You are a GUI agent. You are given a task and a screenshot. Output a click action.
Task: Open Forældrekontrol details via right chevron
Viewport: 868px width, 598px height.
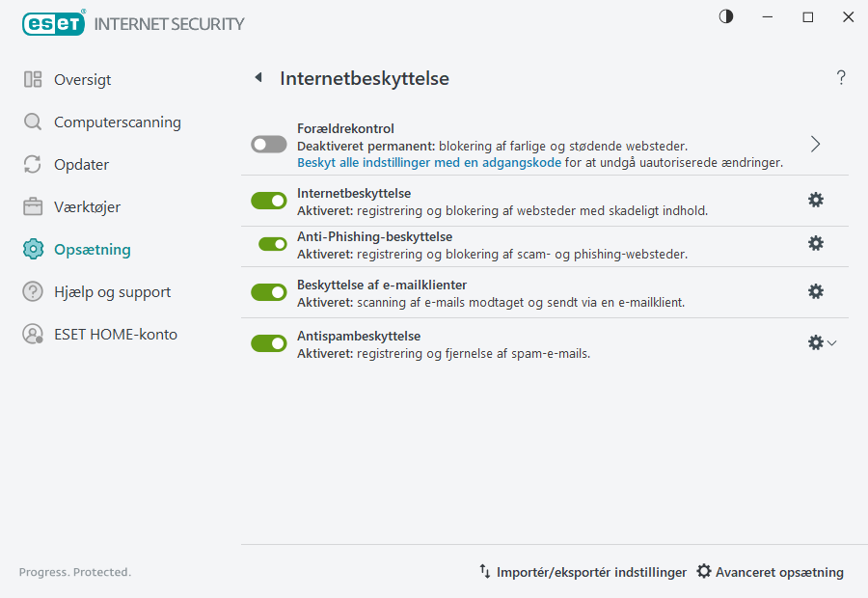coord(815,143)
